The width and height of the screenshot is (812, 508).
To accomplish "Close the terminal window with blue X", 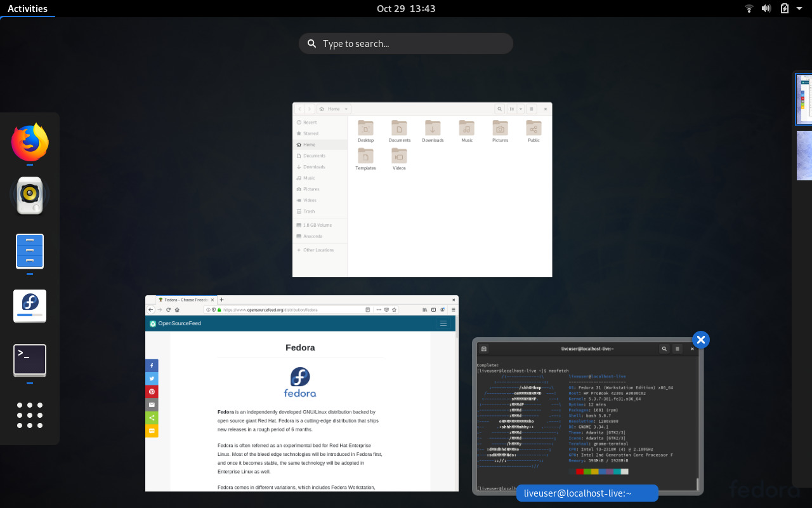I will pyautogui.click(x=700, y=340).
